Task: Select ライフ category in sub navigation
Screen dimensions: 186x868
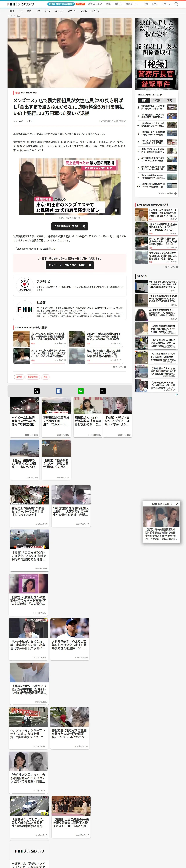Action: point(48,11)
